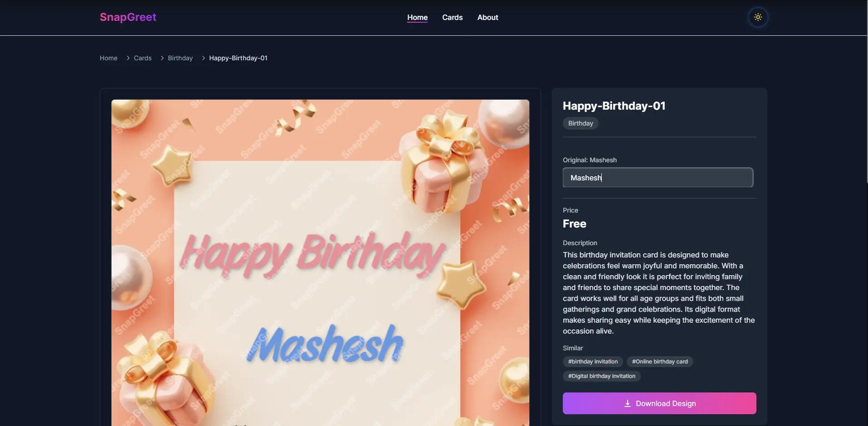Click the Download Design button
The width and height of the screenshot is (868, 426).
click(659, 403)
